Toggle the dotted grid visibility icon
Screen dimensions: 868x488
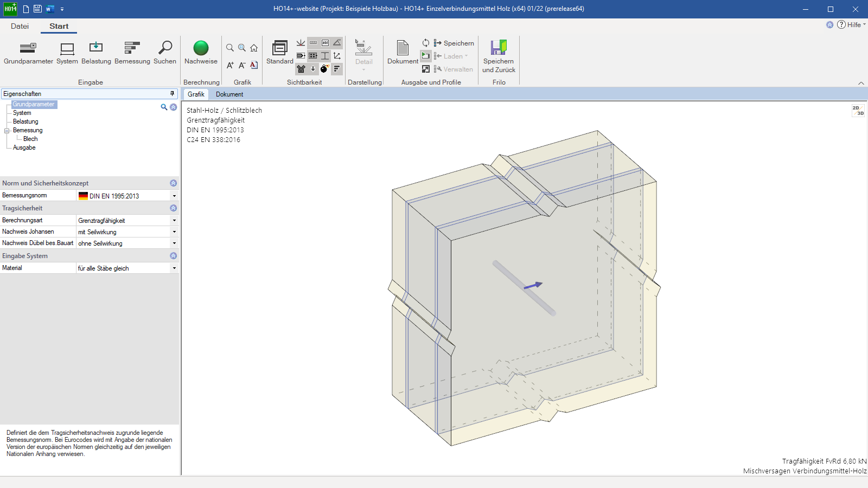(x=313, y=55)
